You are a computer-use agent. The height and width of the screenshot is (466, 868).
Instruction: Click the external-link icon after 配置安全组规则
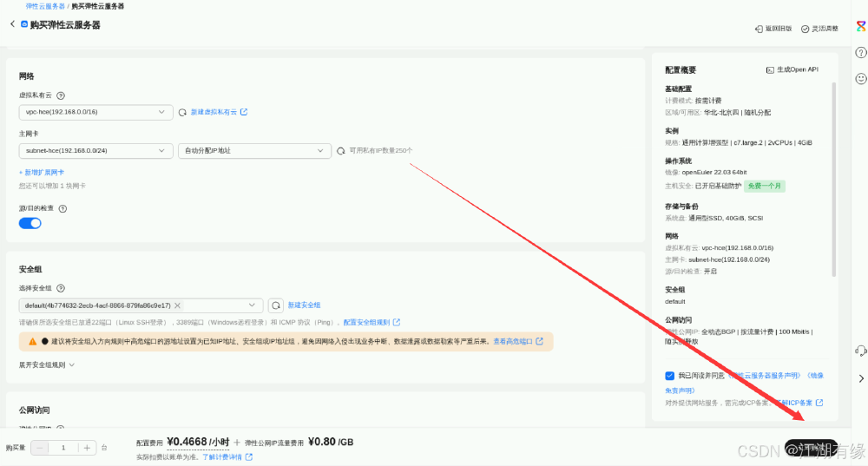pyautogui.click(x=397, y=322)
